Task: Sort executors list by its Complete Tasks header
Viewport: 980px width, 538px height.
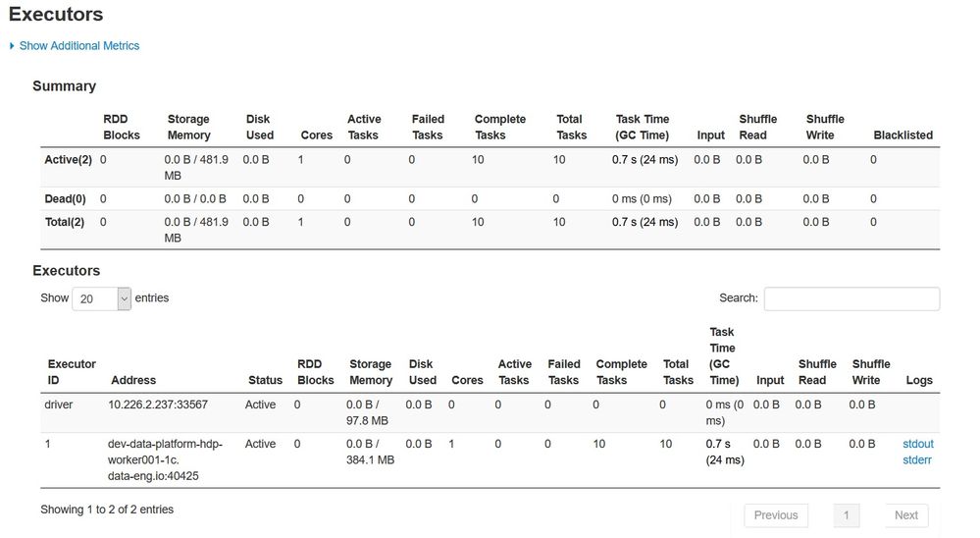Action: pos(621,372)
